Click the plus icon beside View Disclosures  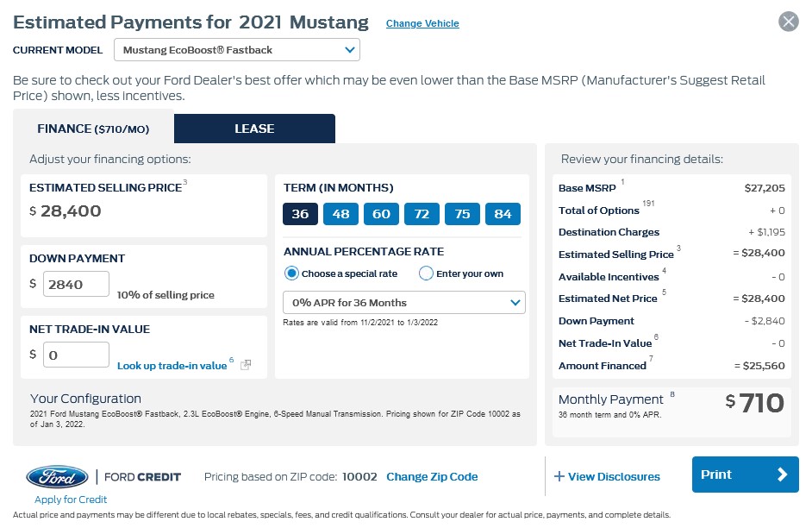coord(559,476)
